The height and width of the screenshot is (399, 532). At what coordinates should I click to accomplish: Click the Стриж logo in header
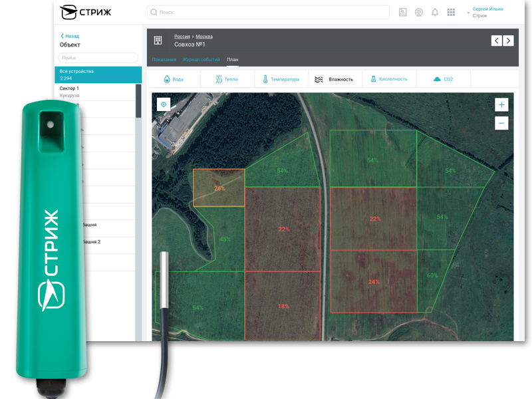(86, 12)
